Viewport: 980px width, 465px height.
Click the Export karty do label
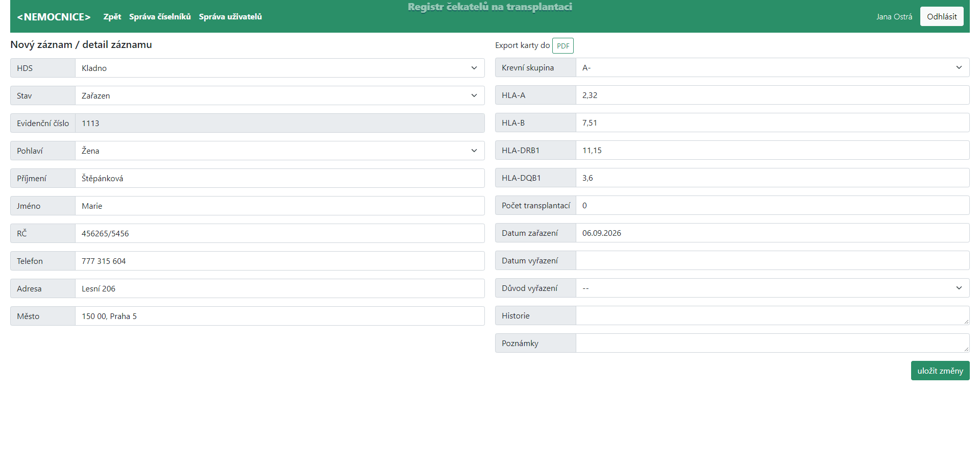click(522, 45)
